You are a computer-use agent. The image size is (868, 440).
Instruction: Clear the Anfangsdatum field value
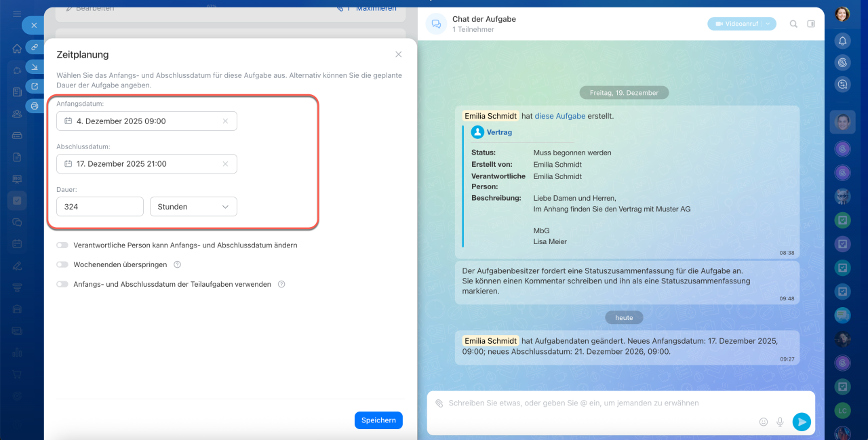[225, 121]
